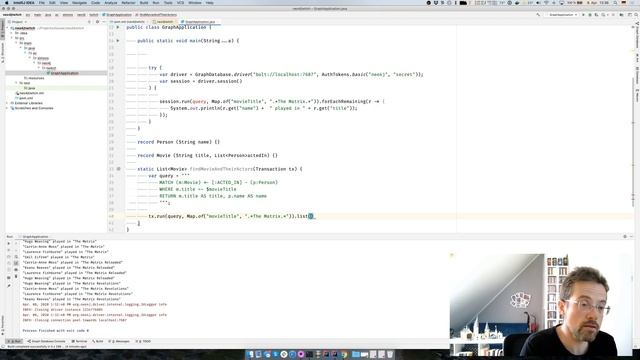Click the Build hammer icon in the toolbar

click(x=538, y=15)
